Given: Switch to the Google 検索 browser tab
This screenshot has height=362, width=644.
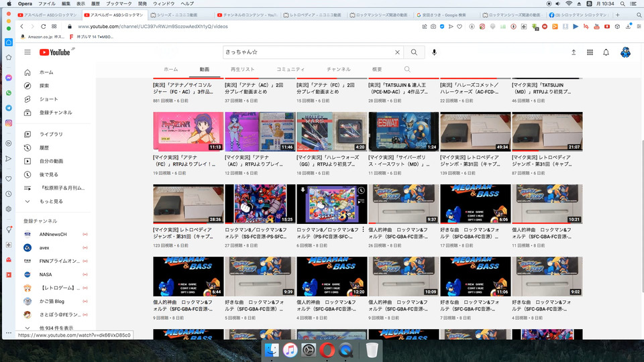Looking at the screenshot, I should click(443, 15).
